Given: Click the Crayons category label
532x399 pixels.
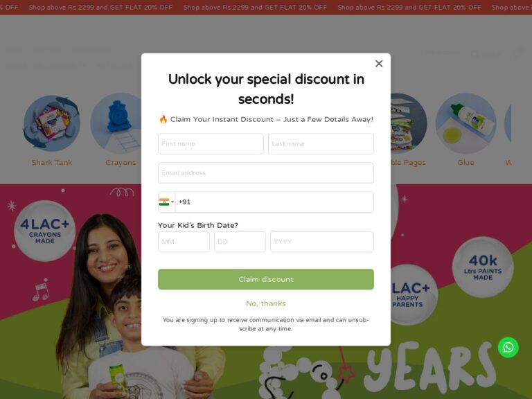Looking at the screenshot, I should 121,163.
